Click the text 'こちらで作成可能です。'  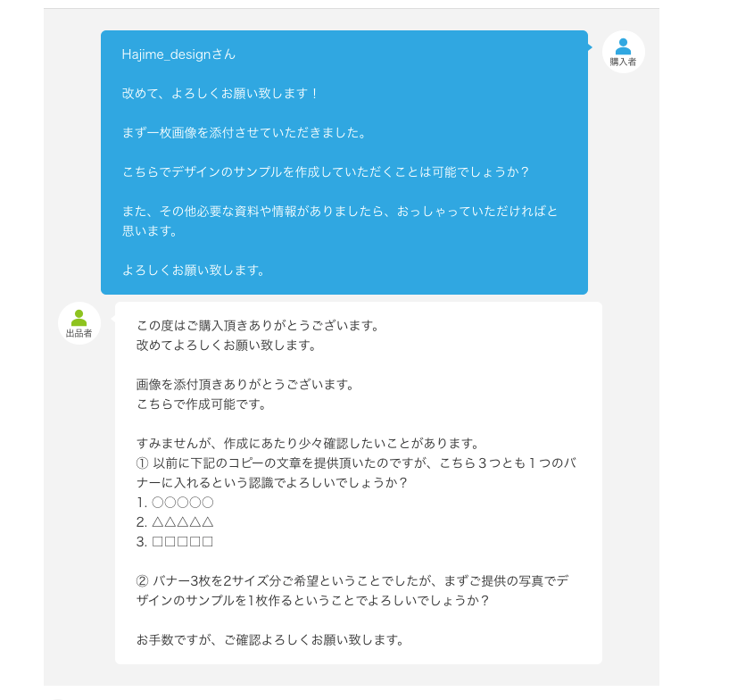coord(202,404)
